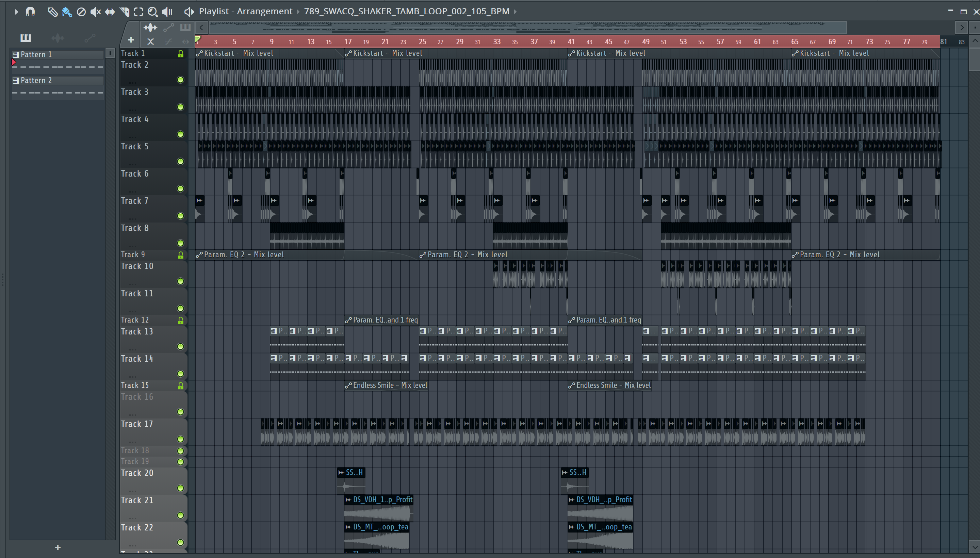Add a new pattern with bottom plus button
The image size is (980, 558).
[x=58, y=548]
